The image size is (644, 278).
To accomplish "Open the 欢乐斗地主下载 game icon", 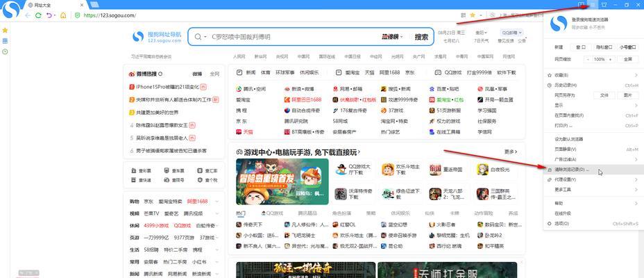I will click(x=388, y=170).
